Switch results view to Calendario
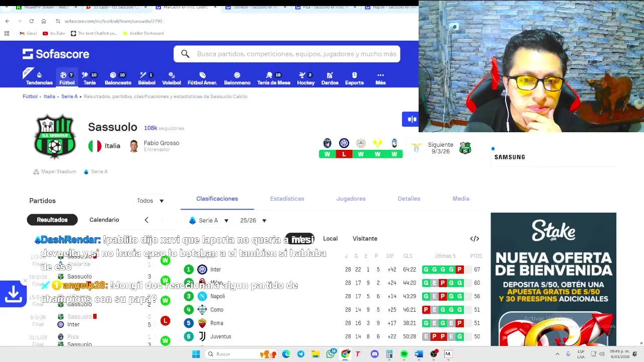 (104, 220)
